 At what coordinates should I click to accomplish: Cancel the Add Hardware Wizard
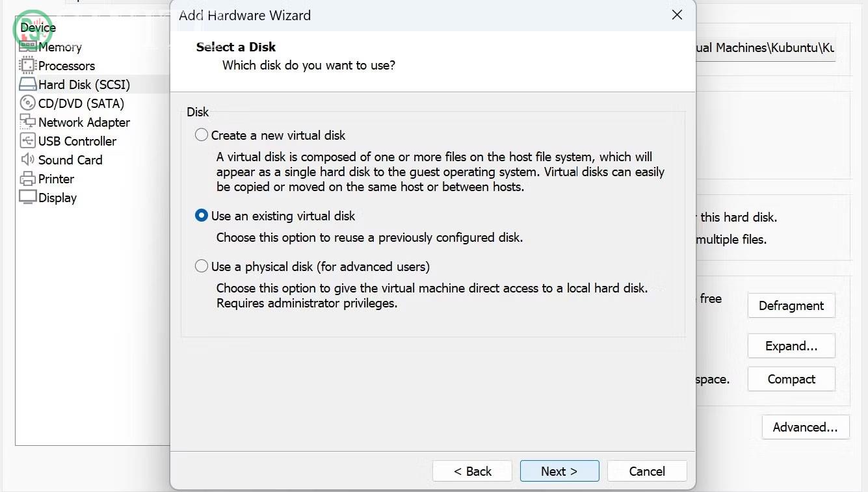point(647,471)
